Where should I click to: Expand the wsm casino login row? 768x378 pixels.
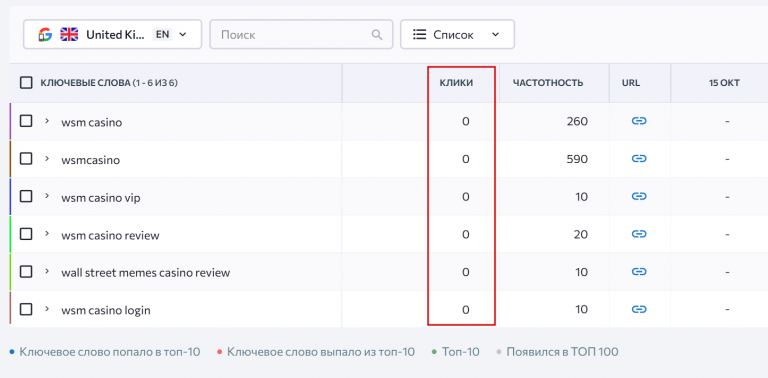click(x=47, y=309)
